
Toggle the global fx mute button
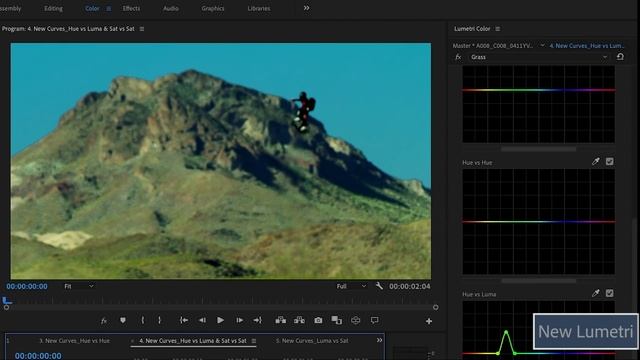tap(104, 321)
